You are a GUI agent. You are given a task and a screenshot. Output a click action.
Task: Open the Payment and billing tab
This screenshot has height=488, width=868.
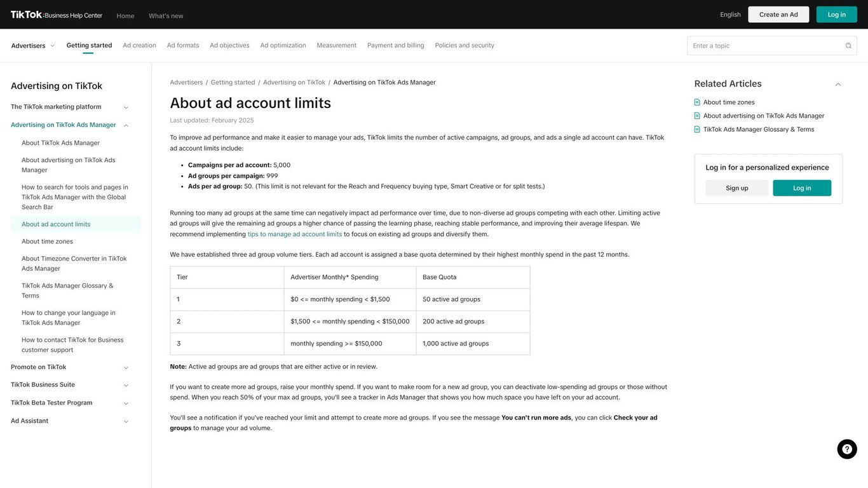[x=395, y=46]
